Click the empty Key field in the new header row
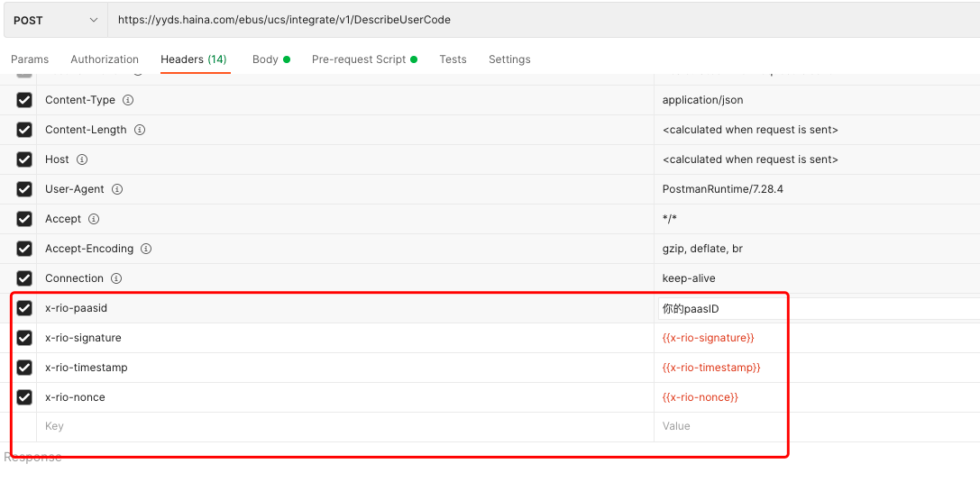Screen dimensions: 980x482 (345, 426)
